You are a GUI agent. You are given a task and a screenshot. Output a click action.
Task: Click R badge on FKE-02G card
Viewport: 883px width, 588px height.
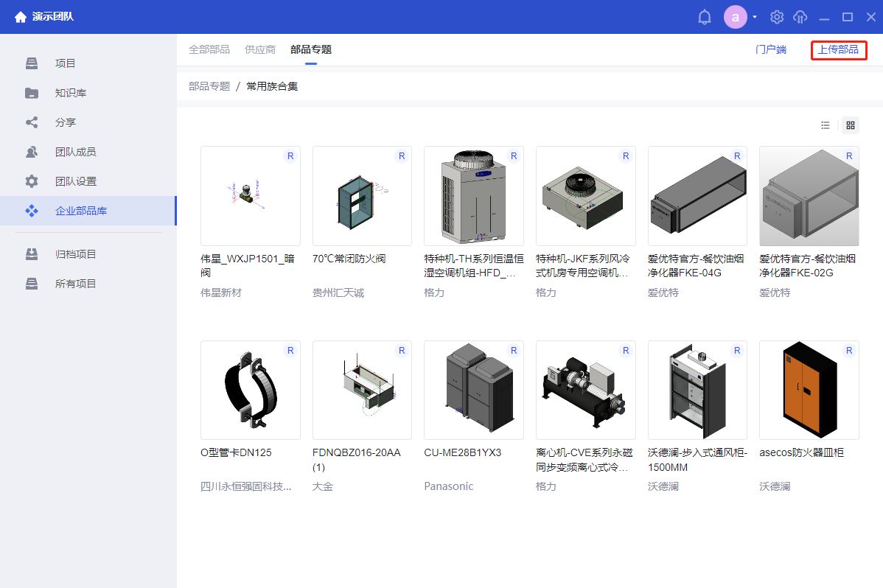(x=849, y=156)
